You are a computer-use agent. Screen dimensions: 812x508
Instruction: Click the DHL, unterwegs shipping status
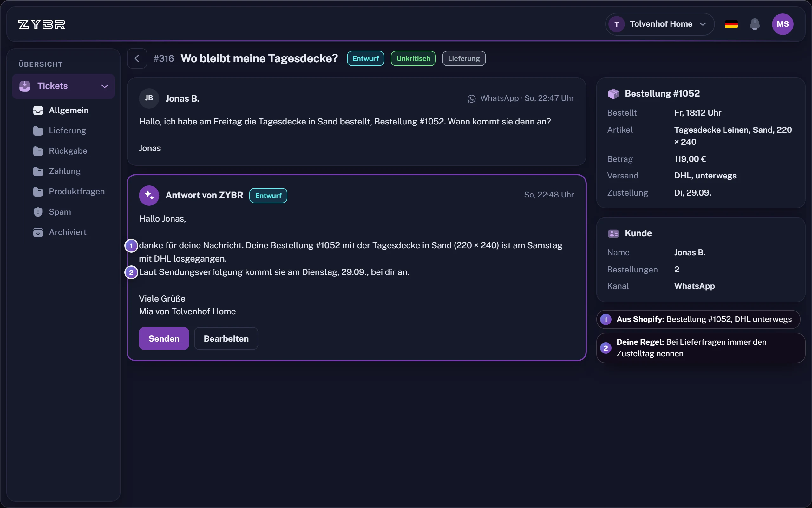tap(705, 176)
